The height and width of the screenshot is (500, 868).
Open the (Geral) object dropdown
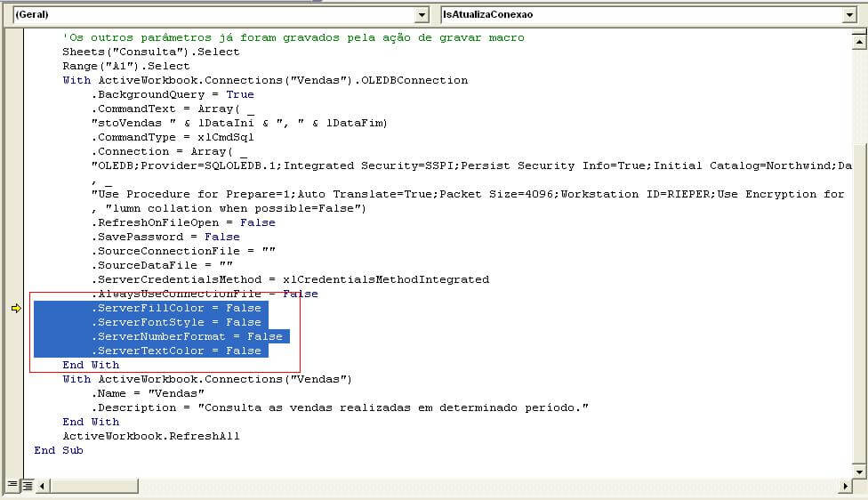click(x=422, y=15)
